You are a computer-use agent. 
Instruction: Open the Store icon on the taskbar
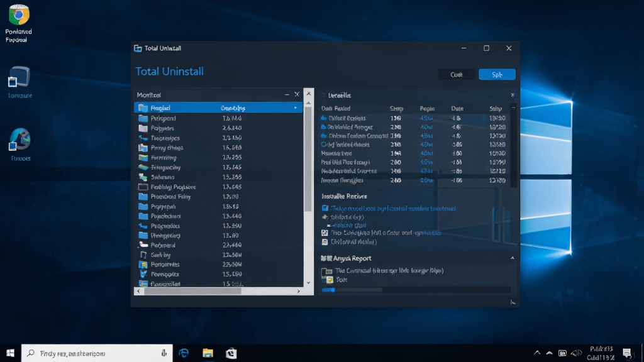pos(231,353)
